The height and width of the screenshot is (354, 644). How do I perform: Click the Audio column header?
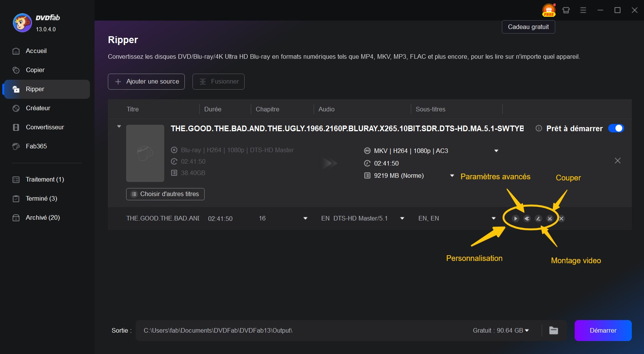(327, 109)
